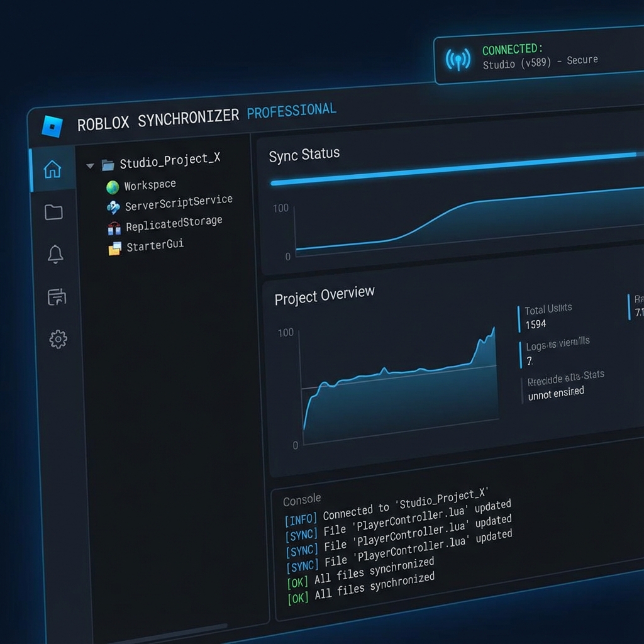This screenshot has width=644, height=644.
Task: Select the Console panel header
Action: [x=302, y=499]
